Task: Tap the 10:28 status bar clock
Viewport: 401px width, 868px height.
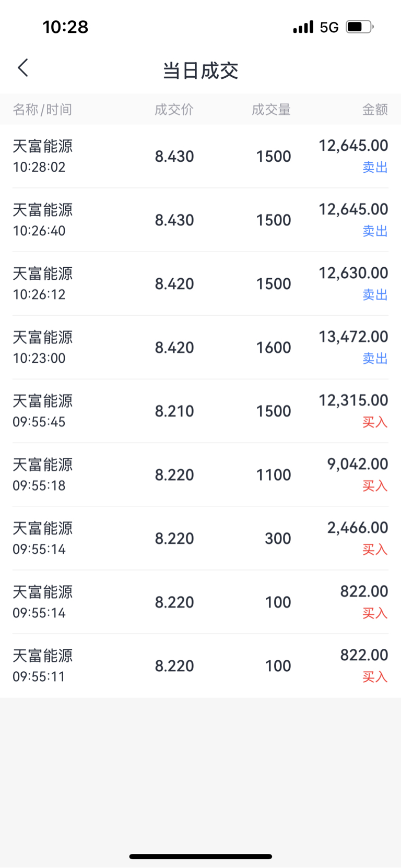Action: (65, 27)
